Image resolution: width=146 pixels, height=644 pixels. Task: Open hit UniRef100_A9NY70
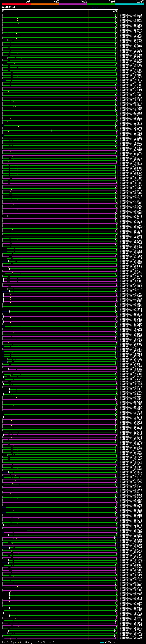click(x=131, y=276)
